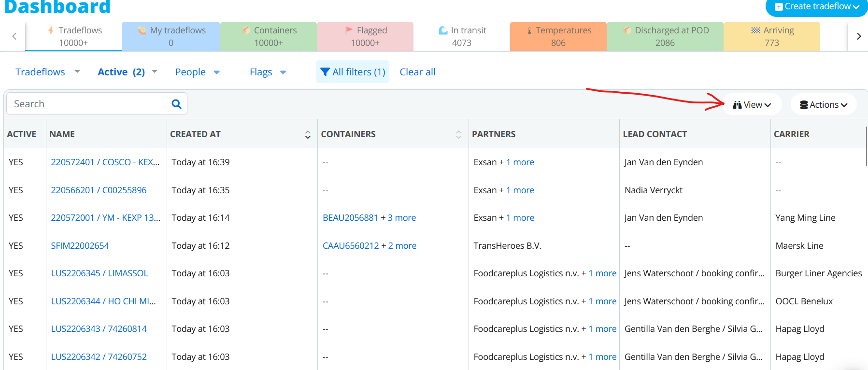Click the checkered icon on Arriving tab
Viewport: 868px width, 370px height.
point(755,30)
